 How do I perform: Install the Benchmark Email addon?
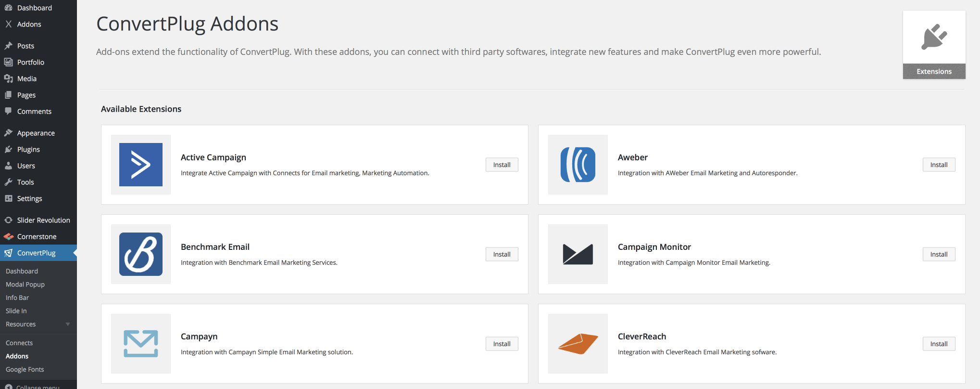coord(502,254)
